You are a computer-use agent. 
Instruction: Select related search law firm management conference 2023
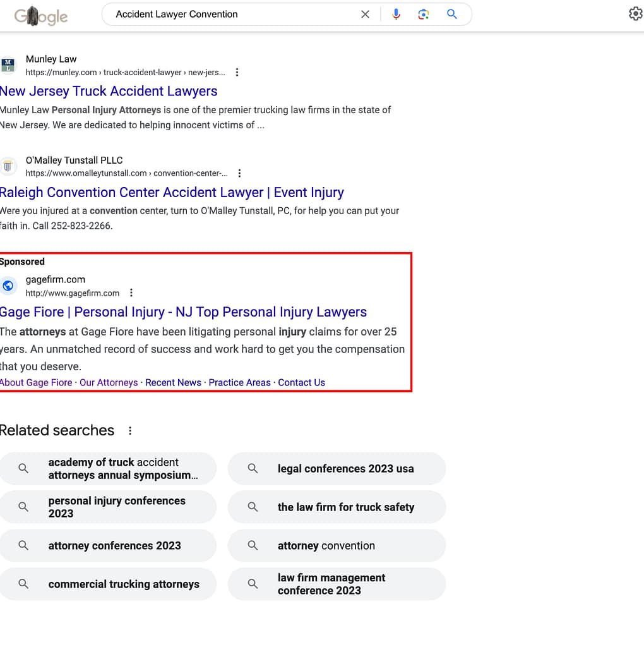pos(337,584)
